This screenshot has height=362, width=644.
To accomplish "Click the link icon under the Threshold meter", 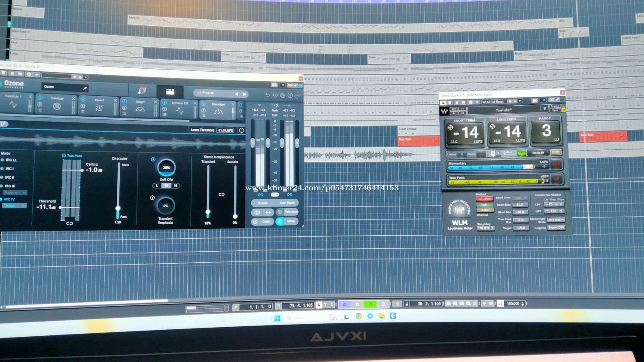I will tap(70, 223).
